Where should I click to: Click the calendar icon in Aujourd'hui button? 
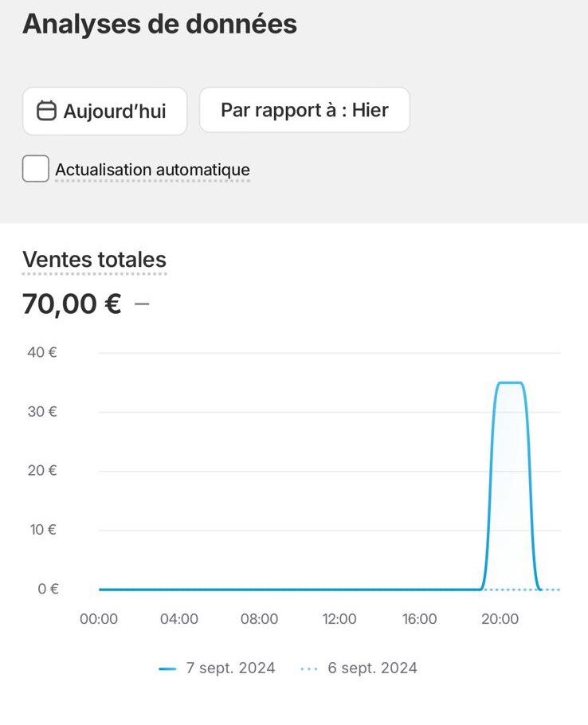46,111
